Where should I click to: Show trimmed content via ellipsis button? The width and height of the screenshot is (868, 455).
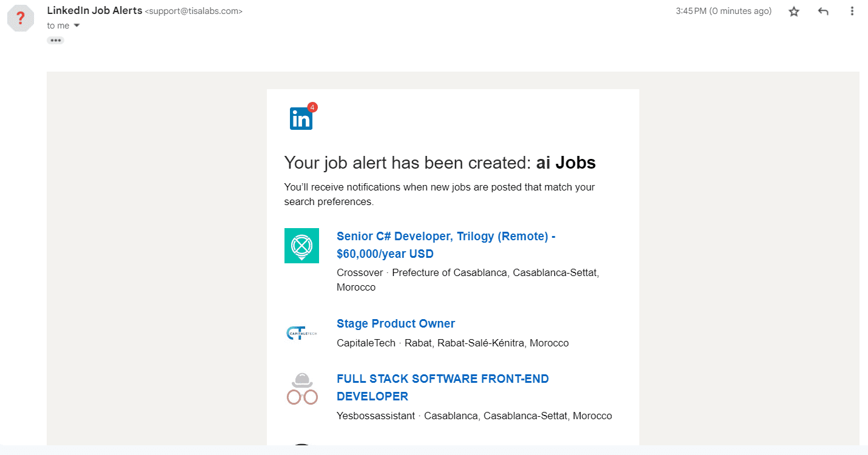point(56,40)
